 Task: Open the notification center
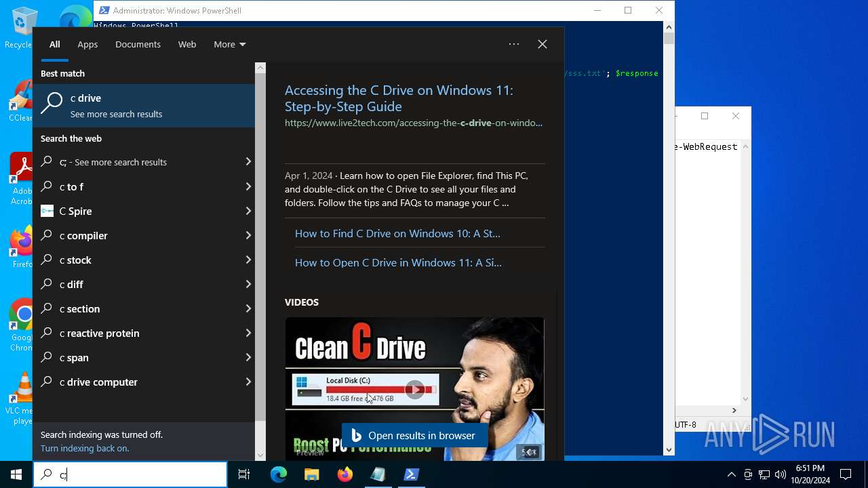[846, 474]
